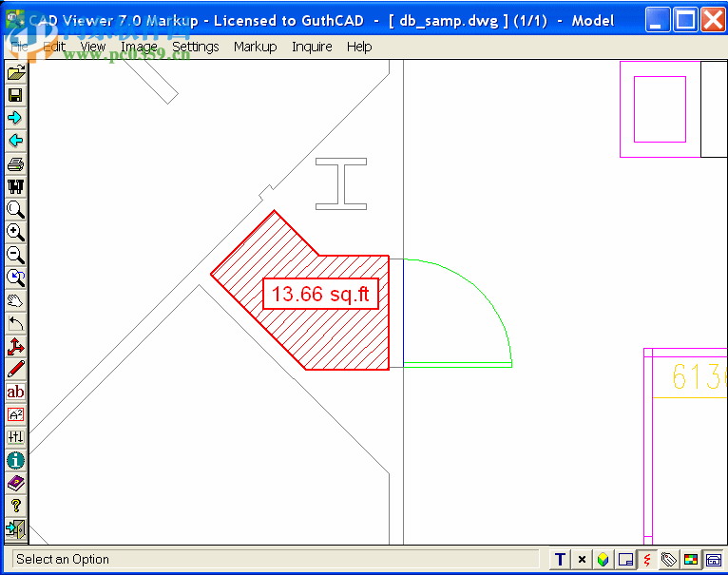Screen dimensions: 728x575
Task: Maximize the CAD Viewer window
Action: [685, 20]
